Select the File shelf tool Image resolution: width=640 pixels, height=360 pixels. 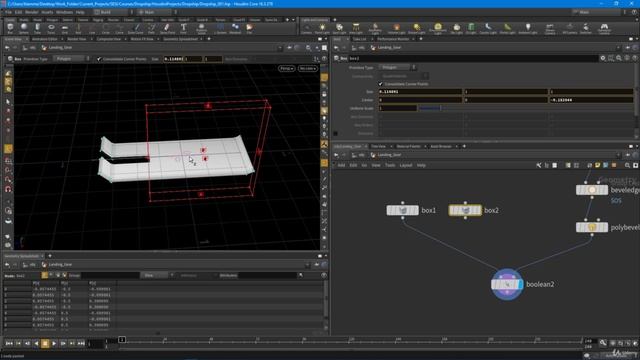(x=249, y=29)
